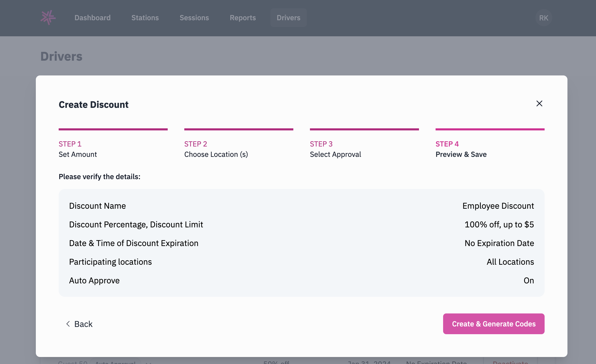This screenshot has height=364, width=596.
Task: Click the Auto Approve label
Action: 94,281
